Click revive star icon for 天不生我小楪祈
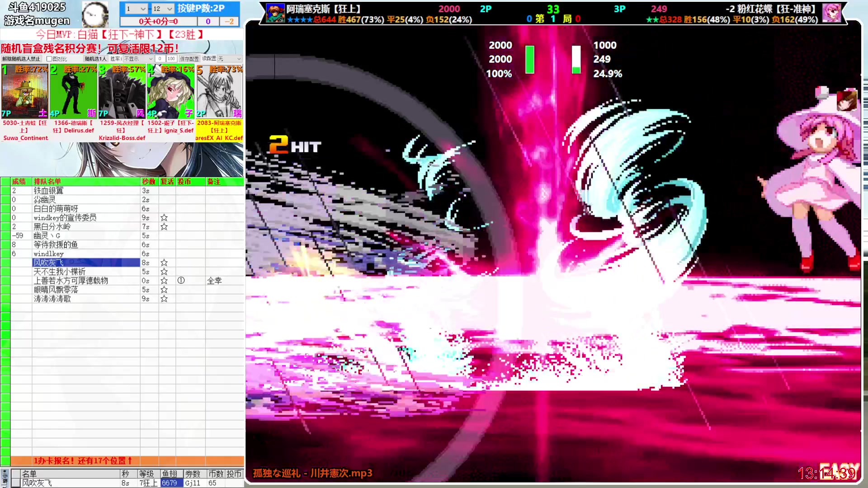This screenshot has height=488, width=868. (164, 272)
